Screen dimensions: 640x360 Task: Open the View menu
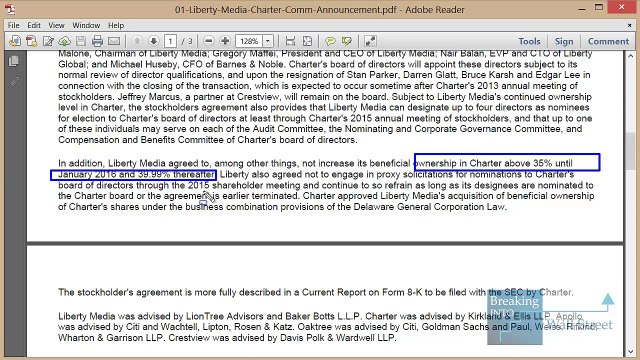pyautogui.click(x=56, y=25)
